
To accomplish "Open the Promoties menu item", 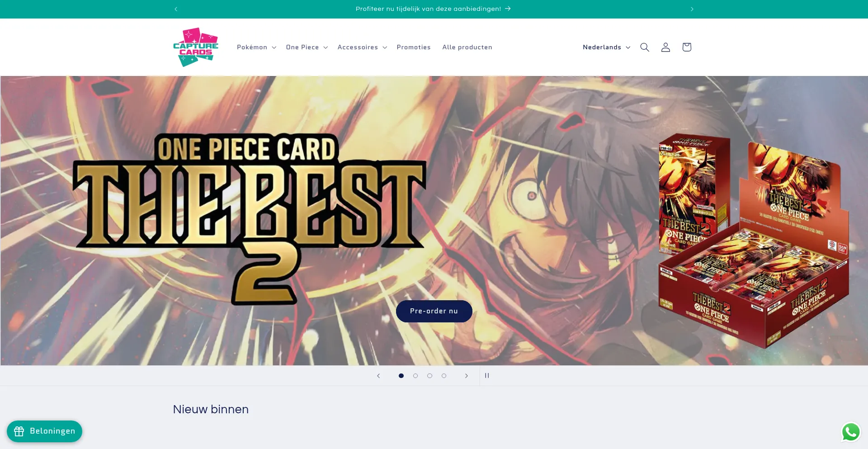I will [414, 47].
